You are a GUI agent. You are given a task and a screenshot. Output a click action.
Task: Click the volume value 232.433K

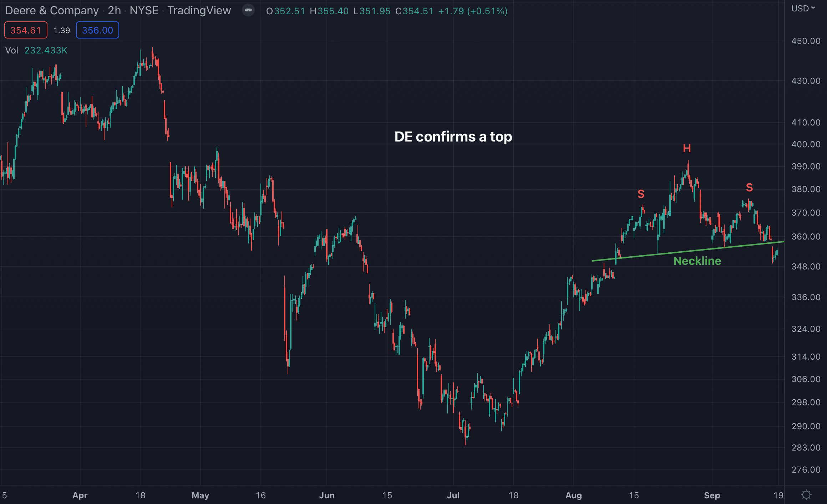coord(46,50)
